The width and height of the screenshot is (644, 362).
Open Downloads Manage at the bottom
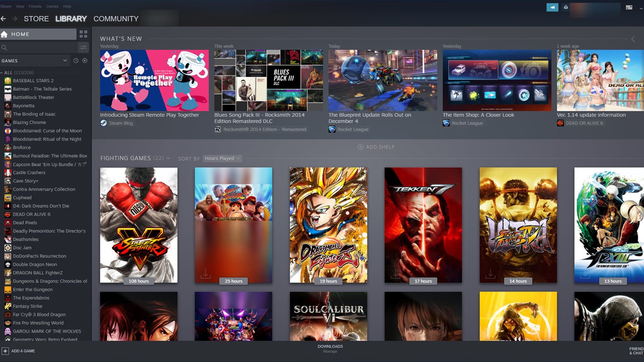point(330,349)
